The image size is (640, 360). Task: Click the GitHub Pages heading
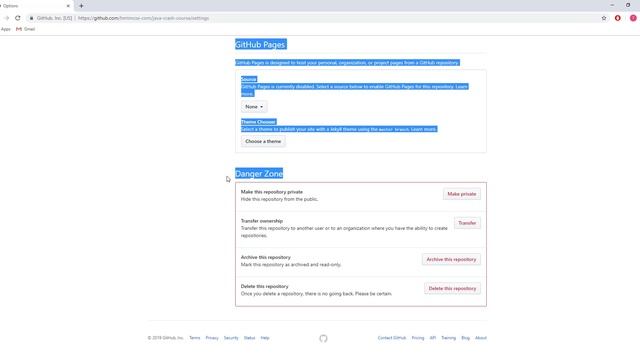260,44
